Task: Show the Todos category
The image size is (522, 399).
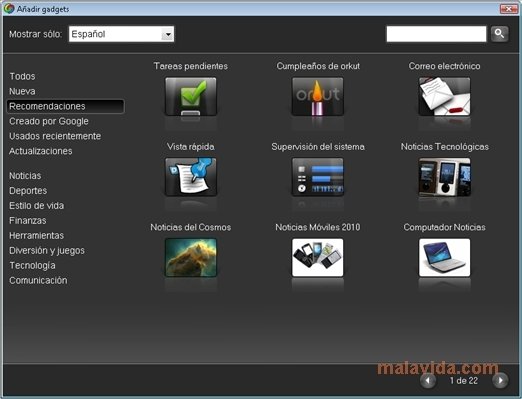Action: (22, 76)
